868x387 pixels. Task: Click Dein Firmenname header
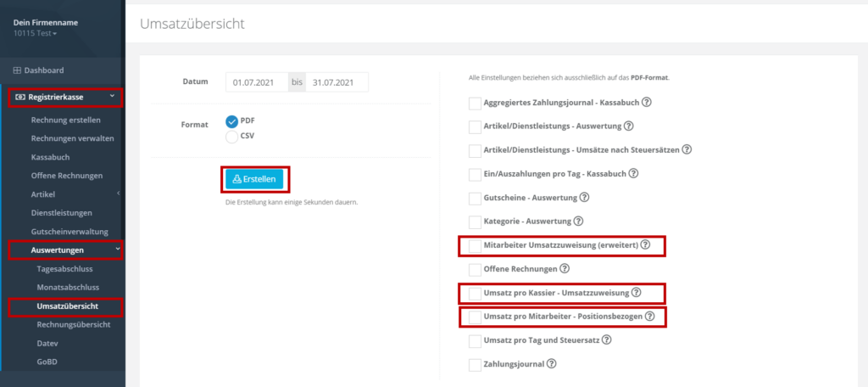(46, 23)
